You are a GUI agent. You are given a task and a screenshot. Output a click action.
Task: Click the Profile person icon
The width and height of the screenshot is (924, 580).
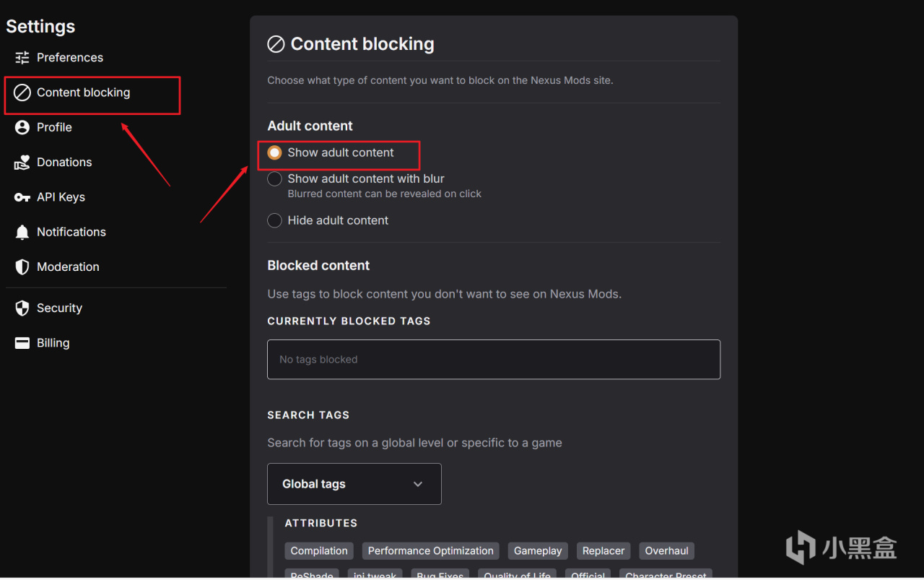[22, 127]
